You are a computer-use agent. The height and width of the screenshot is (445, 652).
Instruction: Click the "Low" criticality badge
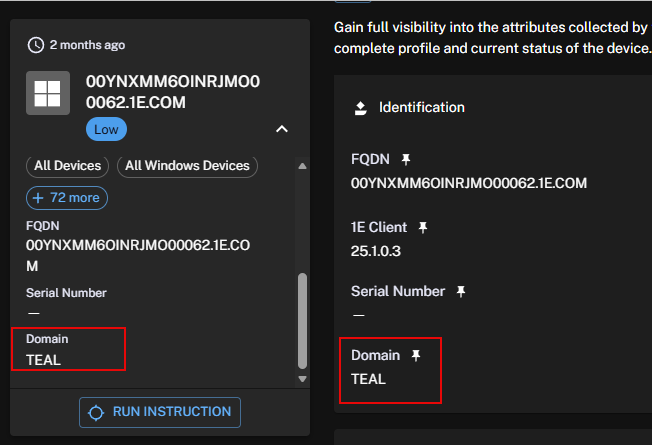click(106, 129)
